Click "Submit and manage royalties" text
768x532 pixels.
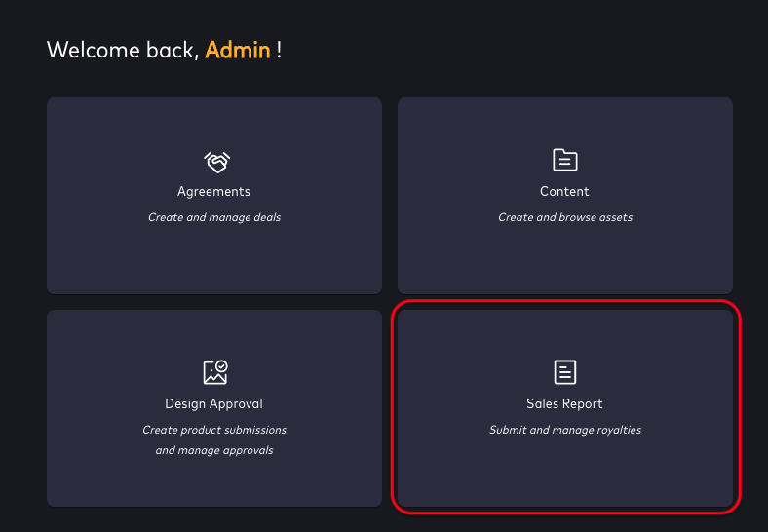[565, 430]
